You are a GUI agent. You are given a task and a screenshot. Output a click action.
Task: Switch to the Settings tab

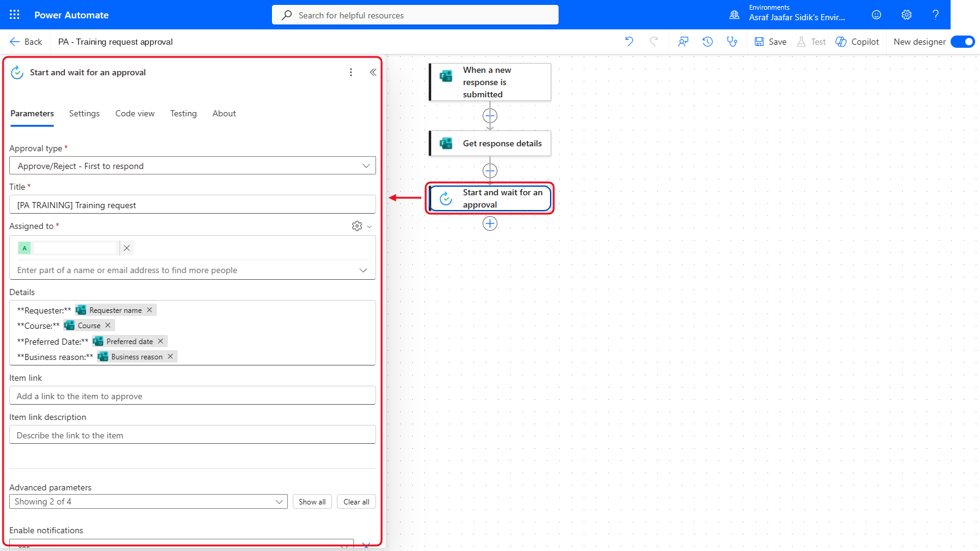pos(84,113)
